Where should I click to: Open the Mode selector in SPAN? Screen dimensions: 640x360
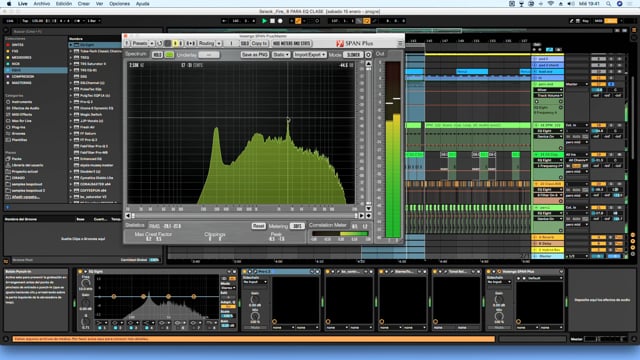click(x=353, y=55)
